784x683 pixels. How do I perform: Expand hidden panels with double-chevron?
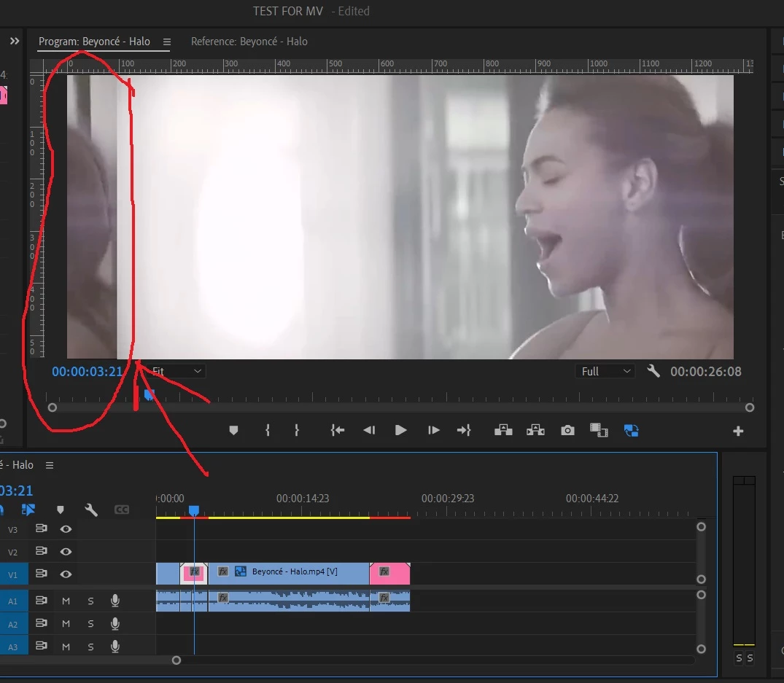click(15, 41)
